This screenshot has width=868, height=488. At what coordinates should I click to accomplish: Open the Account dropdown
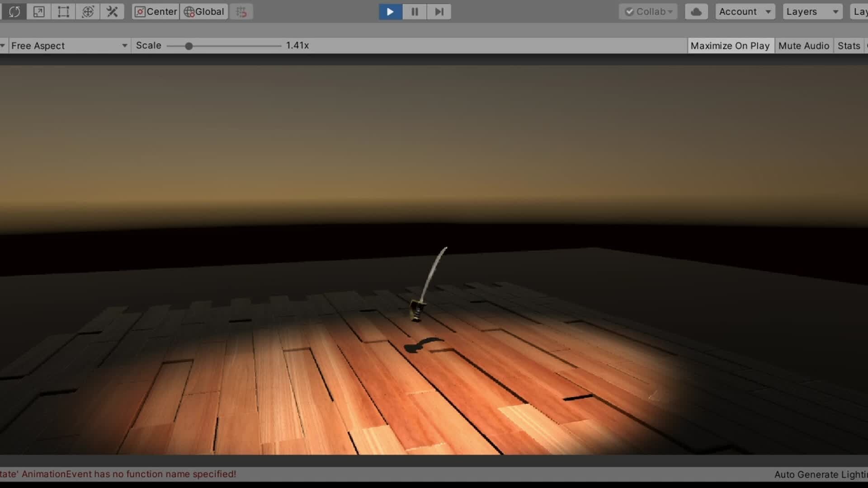click(744, 12)
